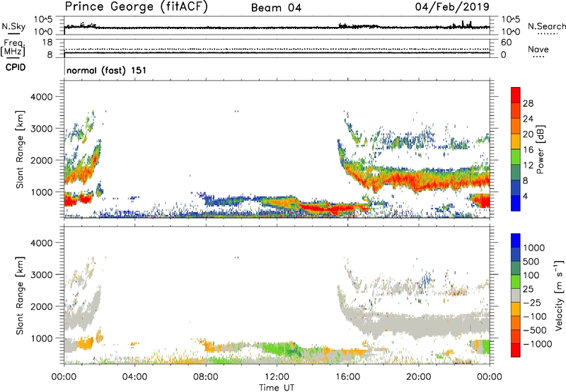This screenshot has height=392, width=566.
Task: Click the '08:00' time axis label
Action: point(206,377)
